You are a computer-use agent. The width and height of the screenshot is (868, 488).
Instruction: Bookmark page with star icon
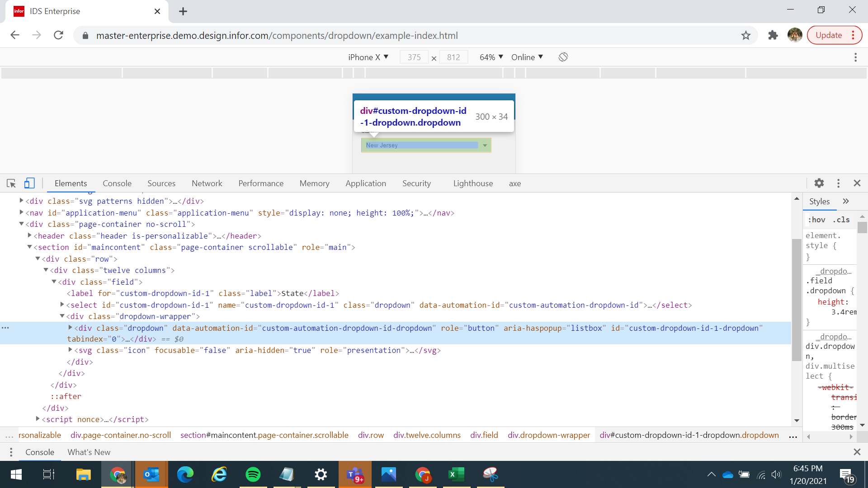point(745,35)
